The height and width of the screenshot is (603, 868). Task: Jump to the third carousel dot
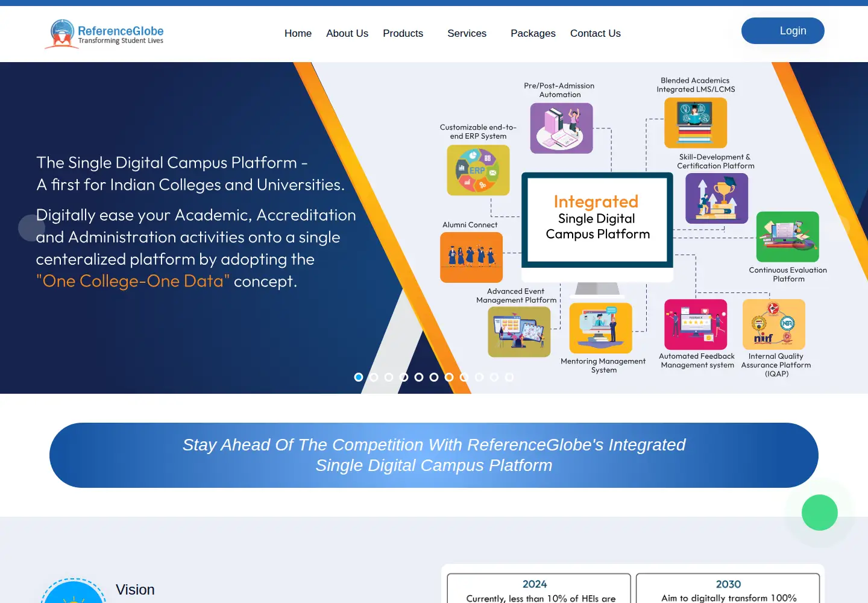point(389,377)
